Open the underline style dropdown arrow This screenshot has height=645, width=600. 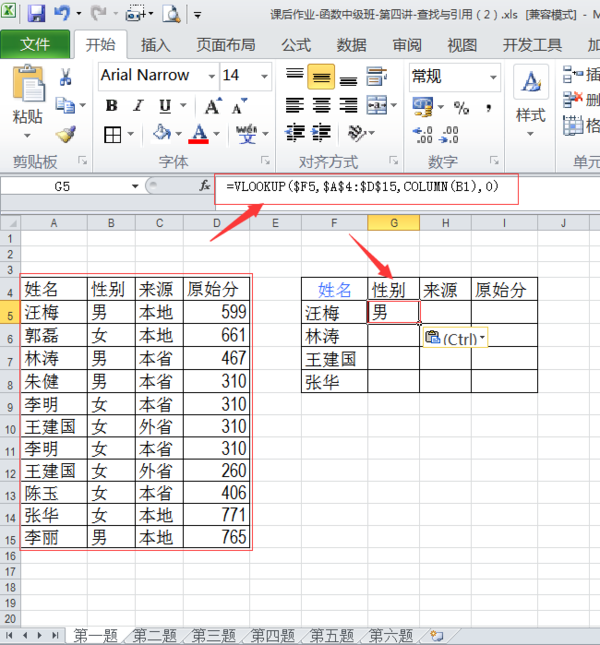[x=183, y=105]
